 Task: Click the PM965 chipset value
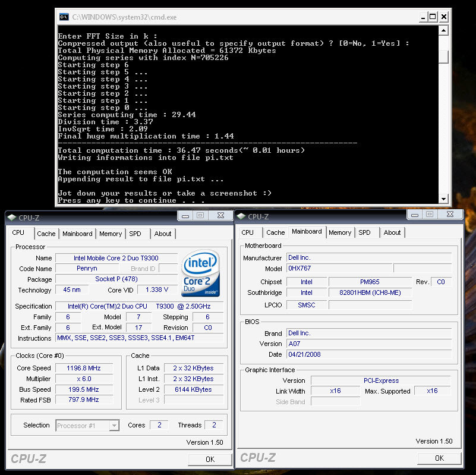370,282
